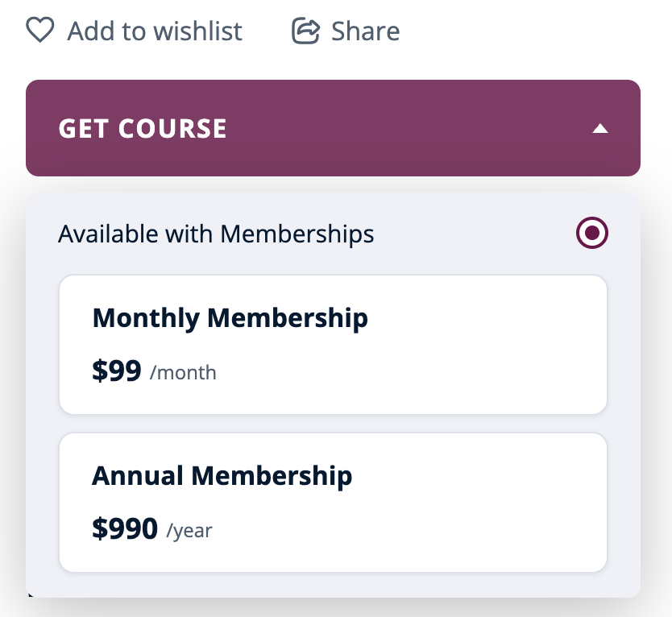672x617 pixels.
Task: Choose the Monthly Membership option card
Action: [333, 345]
